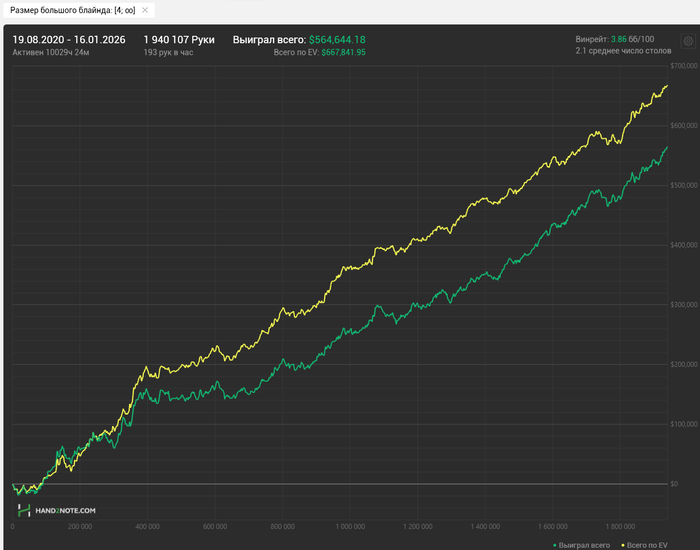Click the 800 000 x-axis label
The image size is (700, 550).
tap(282, 527)
